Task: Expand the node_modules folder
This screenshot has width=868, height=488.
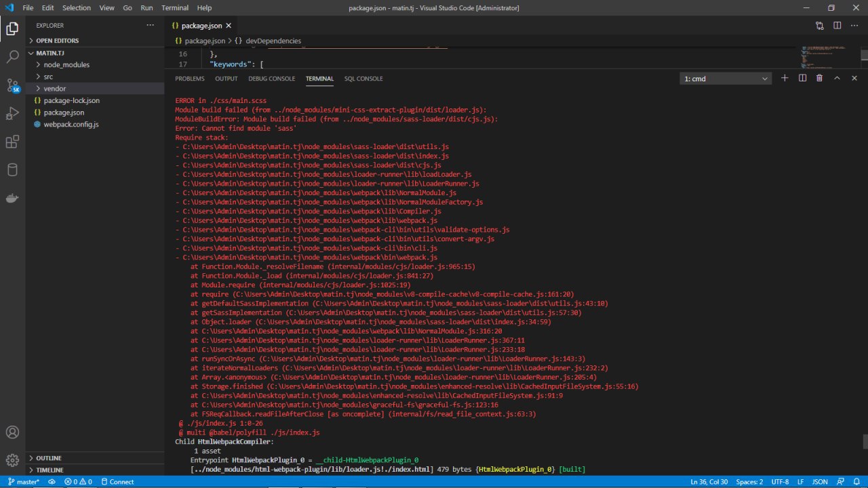Action: (95, 64)
